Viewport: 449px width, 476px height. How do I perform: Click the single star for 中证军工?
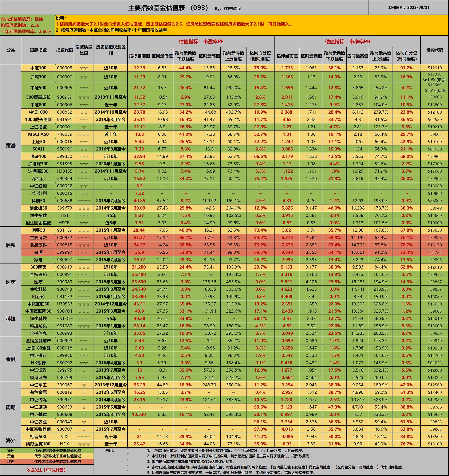point(84,385)
